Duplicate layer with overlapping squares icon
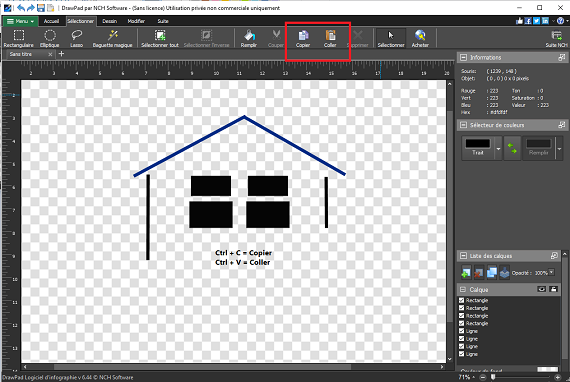 point(491,273)
